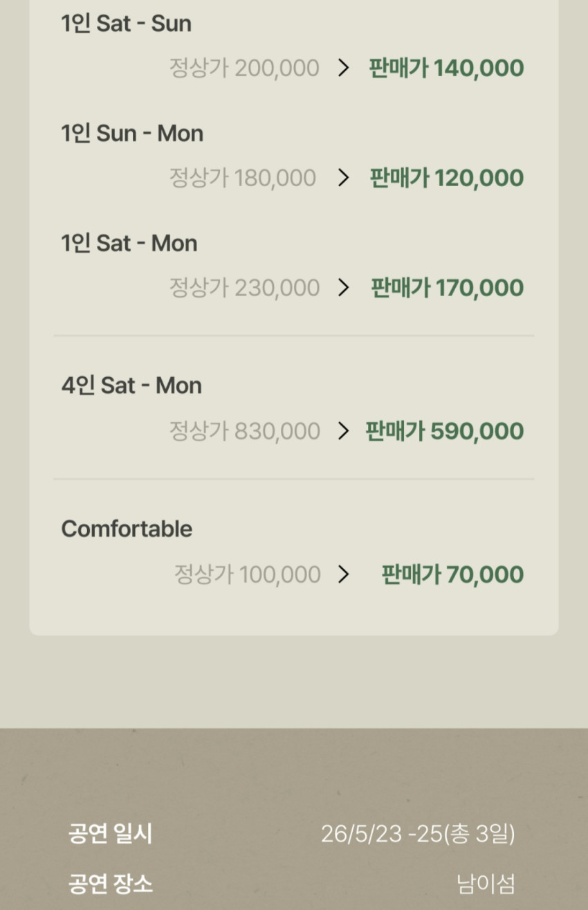Click arrow next to 정상가 230,000
588x910 pixels.
click(x=343, y=287)
